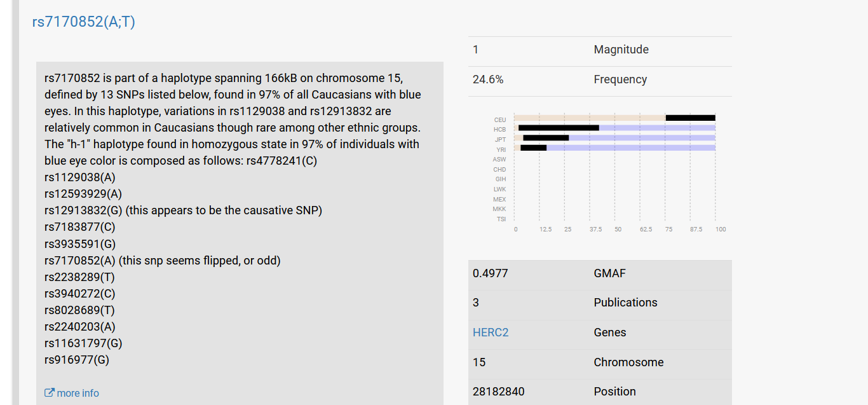Click the black segment of the JPT bar

click(546, 138)
